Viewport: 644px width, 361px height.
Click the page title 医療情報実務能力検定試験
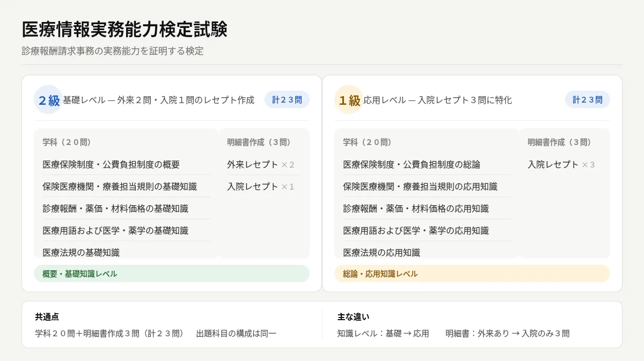pos(125,30)
